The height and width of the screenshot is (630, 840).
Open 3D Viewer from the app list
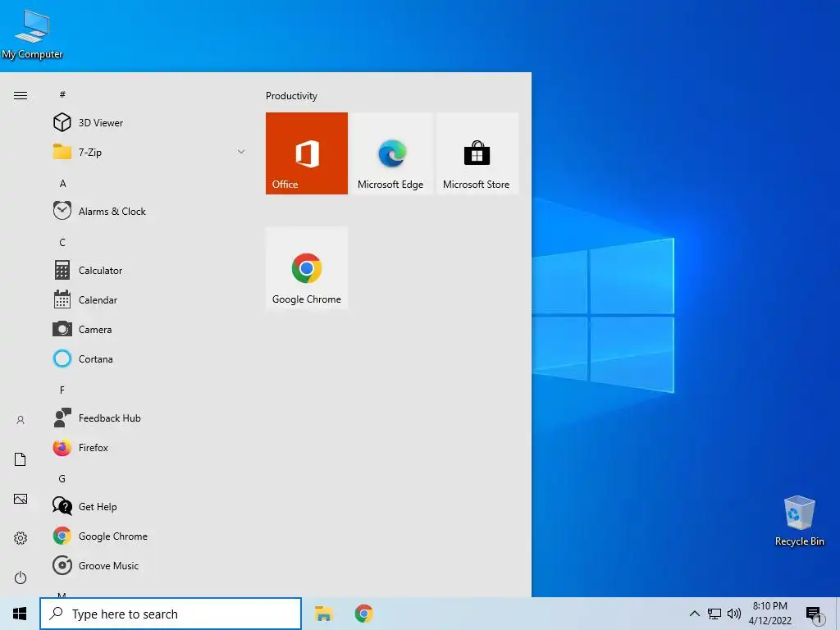pos(148,123)
